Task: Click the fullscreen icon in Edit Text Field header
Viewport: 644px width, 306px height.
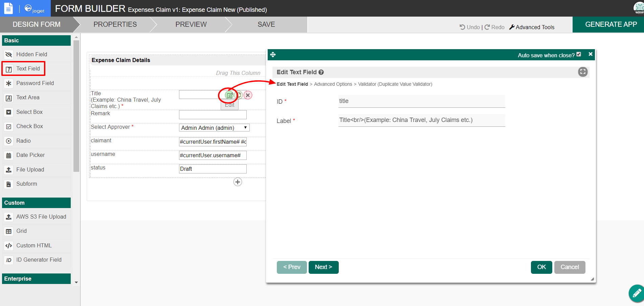Action: 582,72
